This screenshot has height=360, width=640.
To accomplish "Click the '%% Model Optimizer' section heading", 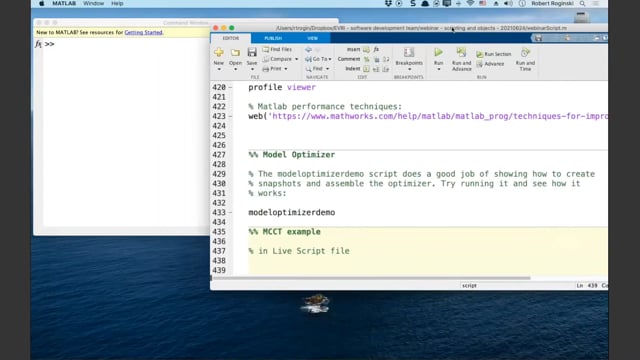I will pyautogui.click(x=292, y=155).
